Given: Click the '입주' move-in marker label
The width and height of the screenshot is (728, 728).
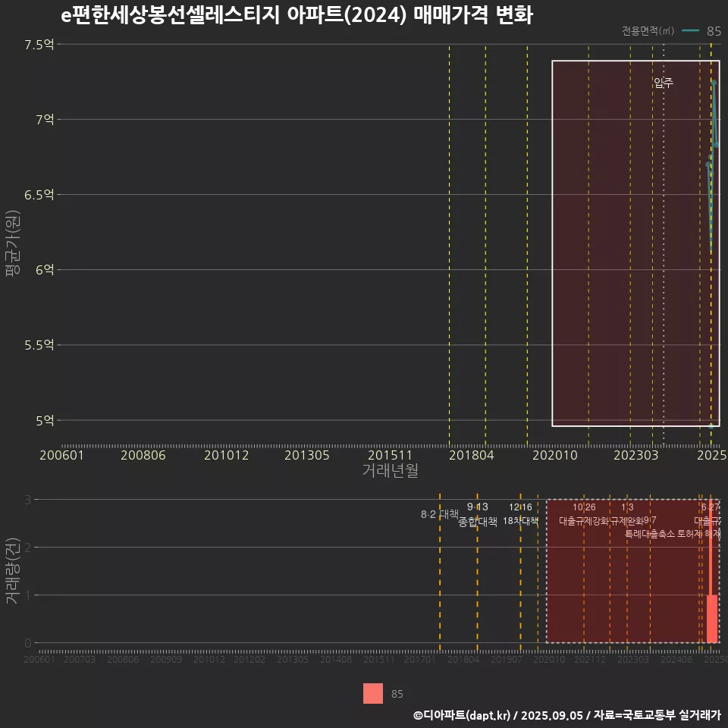Looking at the screenshot, I should (664, 83).
